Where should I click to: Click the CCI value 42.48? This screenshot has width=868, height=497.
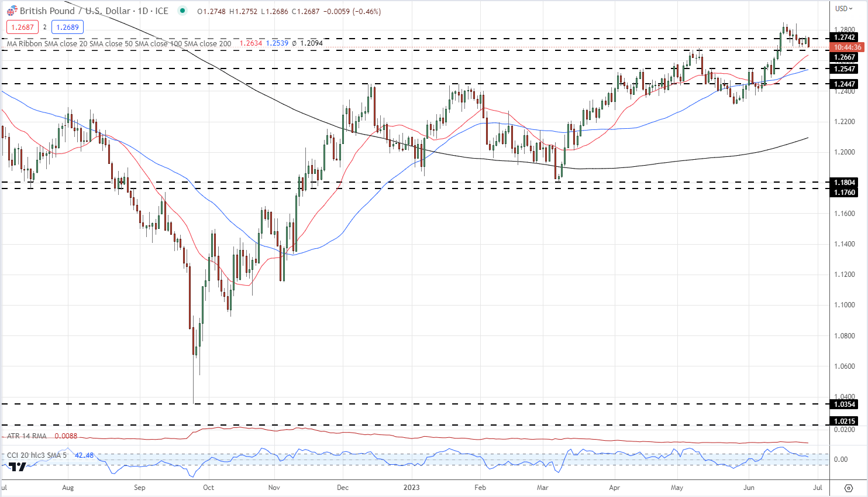84,455
